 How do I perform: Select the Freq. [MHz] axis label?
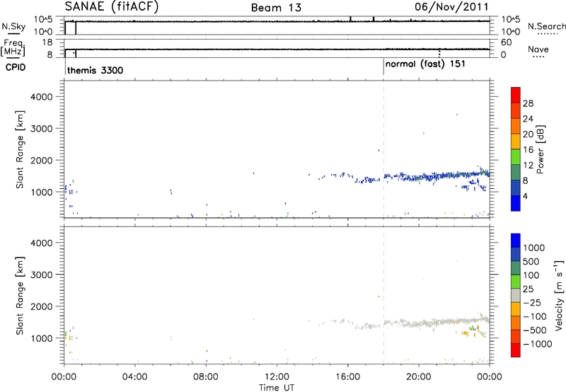tap(13, 47)
